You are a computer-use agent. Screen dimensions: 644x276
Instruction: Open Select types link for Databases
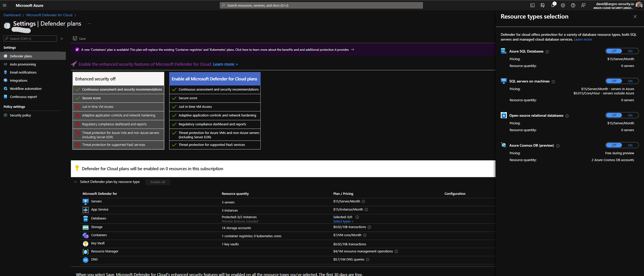(343, 221)
